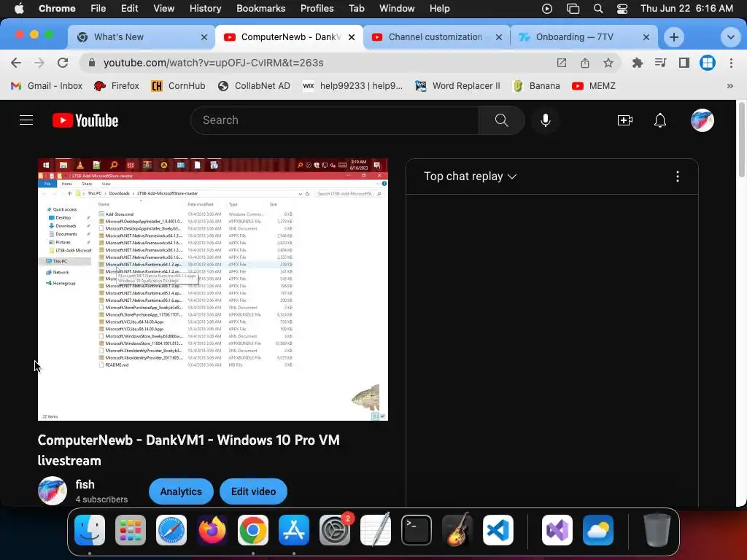Viewport: 747px width, 560px height.
Task: Open fish channel avatar below video
Action: coord(53,491)
